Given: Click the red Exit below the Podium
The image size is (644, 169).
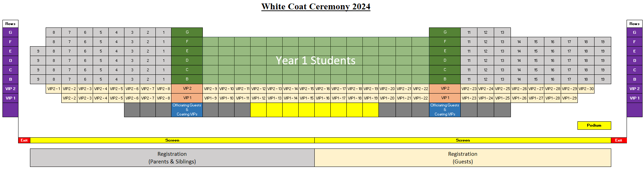Looking at the screenshot, I should [x=619, y=140].
